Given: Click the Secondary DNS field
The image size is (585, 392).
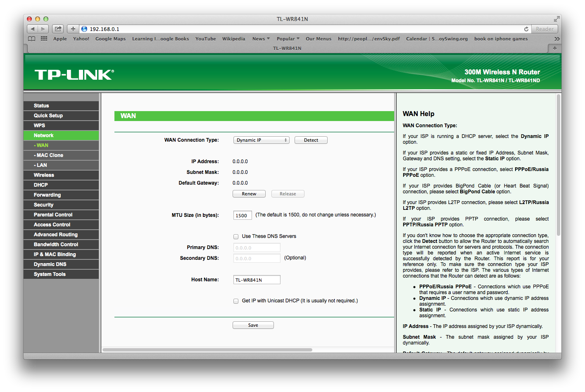Looking at the screenshot, I should pyautogui.click(x=257, y=258).
